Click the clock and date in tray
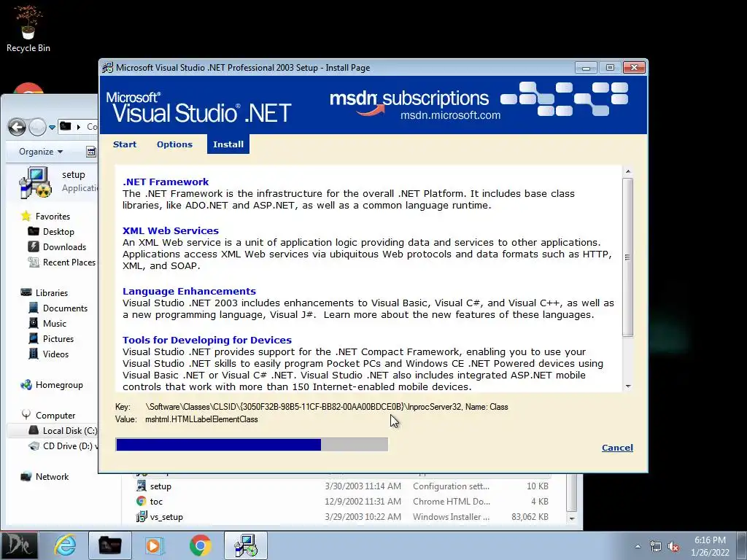This screenshot has width=747, height=560. pyautogui.click(x=710, y=546)
